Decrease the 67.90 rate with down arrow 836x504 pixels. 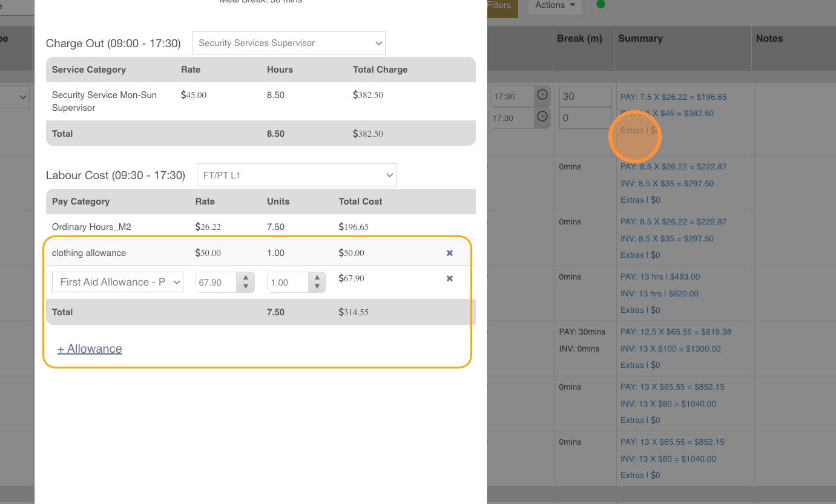point(246,286)
